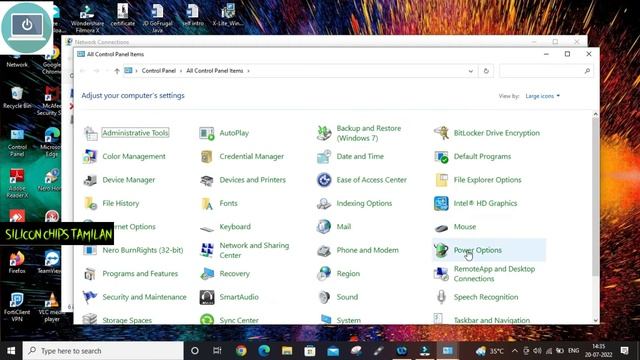Expand the address bar history dropdown
The width and height of the screenshot is (640, 360).
[x=471, y=71]
